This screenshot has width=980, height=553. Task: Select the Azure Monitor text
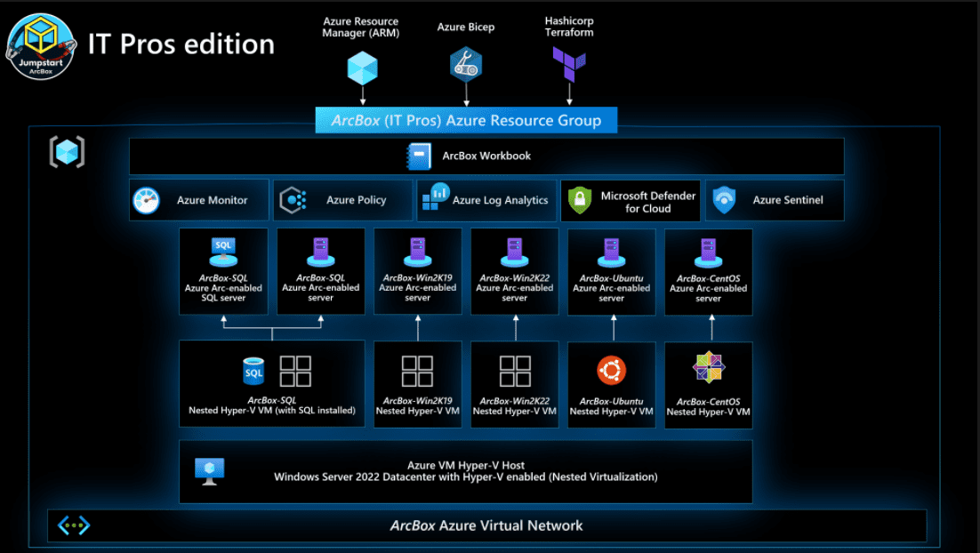coord(212,200)
